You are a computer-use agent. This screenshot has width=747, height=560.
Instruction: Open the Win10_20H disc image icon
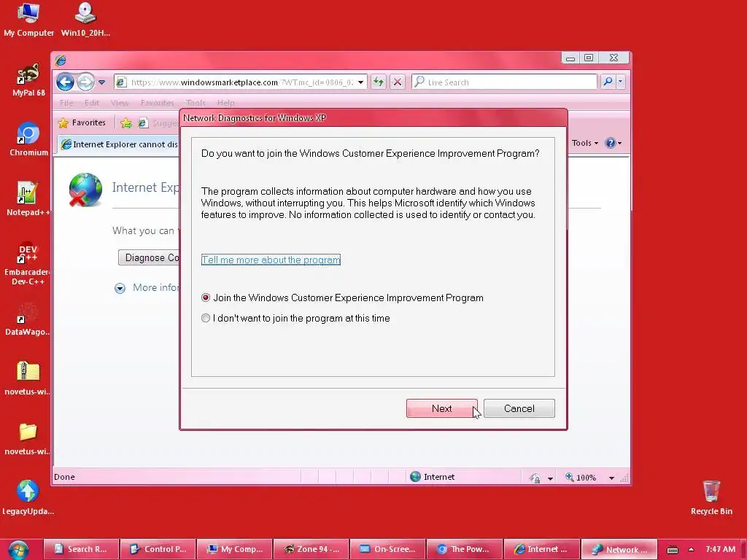coord(85,20)
